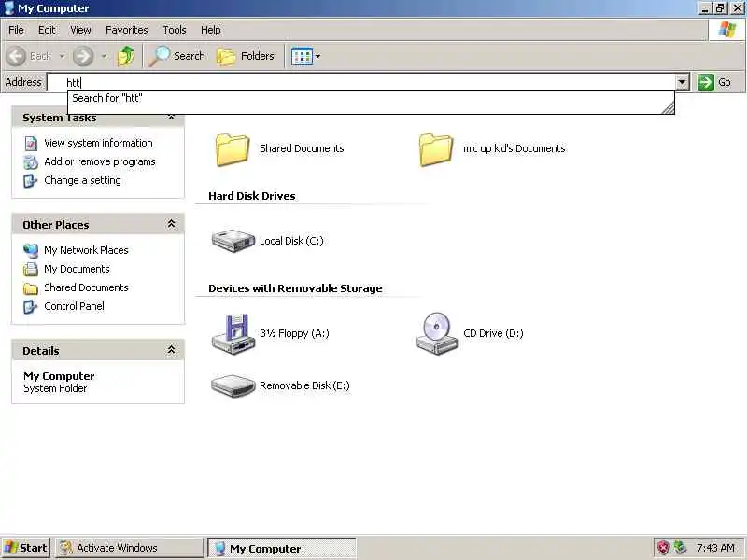Click the My Computer title bar icon

(8, 8)
